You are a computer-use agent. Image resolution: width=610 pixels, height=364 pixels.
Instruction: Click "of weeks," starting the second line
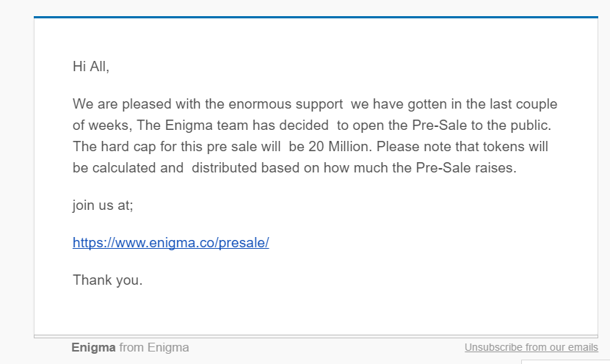pos(103,125)
